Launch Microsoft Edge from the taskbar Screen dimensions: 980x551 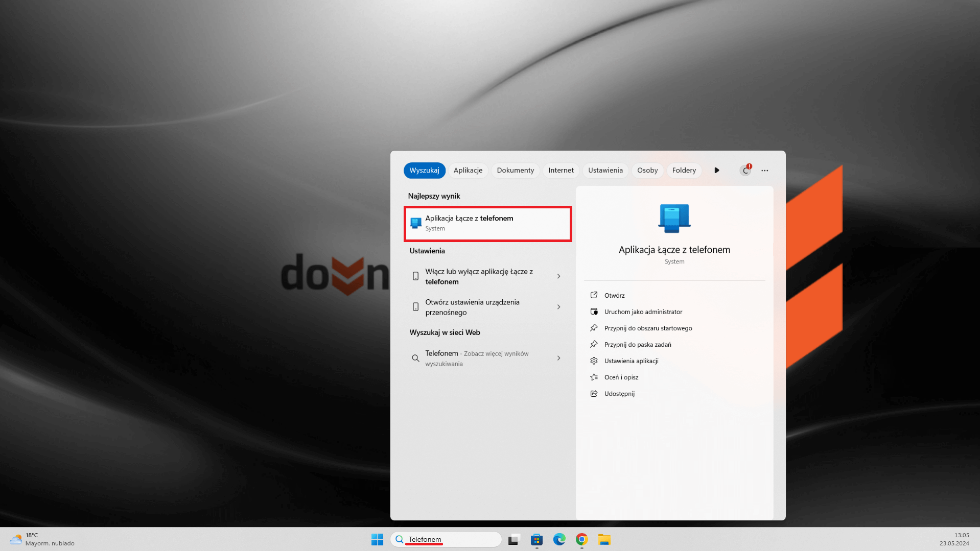point(559,539)
